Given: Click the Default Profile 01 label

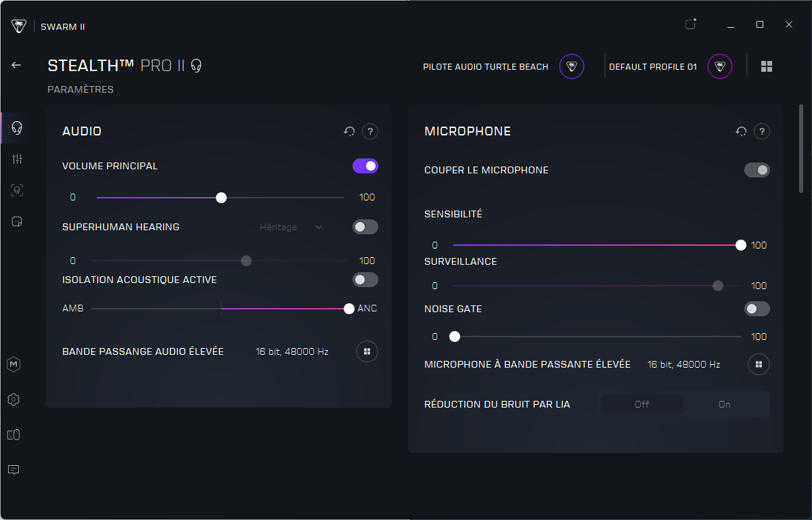Looking at the screenshot, I should click(653, 67).
